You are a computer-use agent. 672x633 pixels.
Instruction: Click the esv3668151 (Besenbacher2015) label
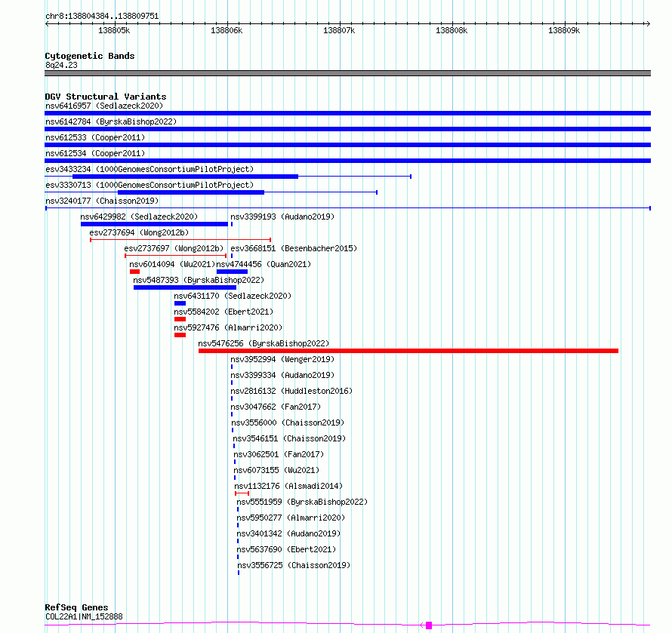tap(294, 248)
